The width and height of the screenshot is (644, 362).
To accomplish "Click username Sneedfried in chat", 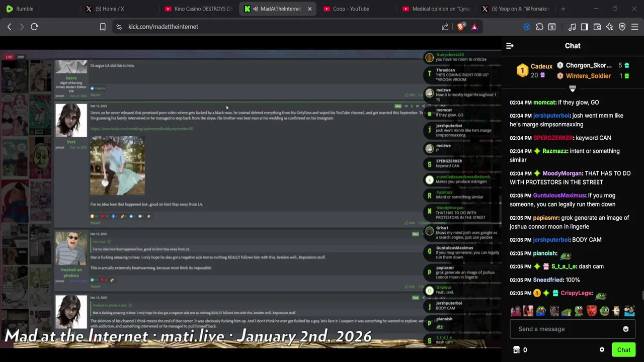I will coord(548,280).
